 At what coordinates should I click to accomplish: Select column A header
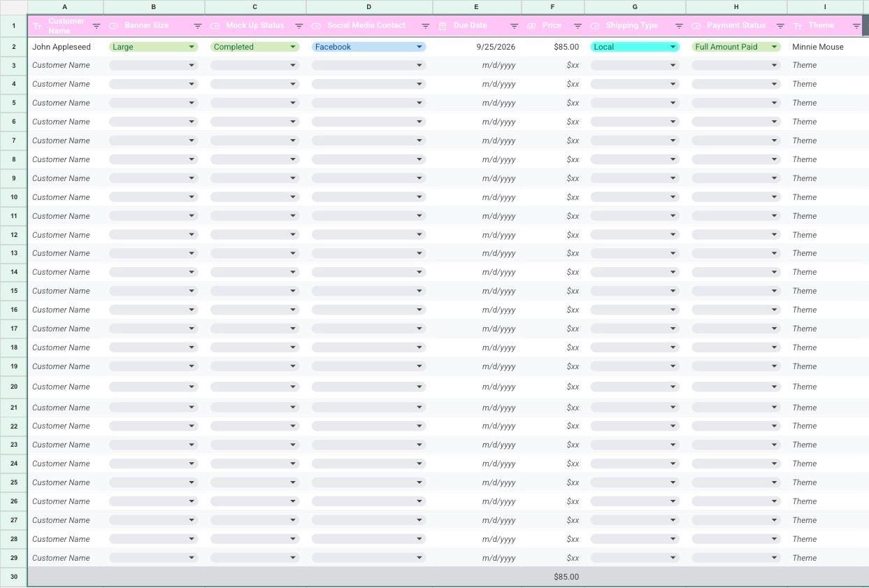point(66,7)
